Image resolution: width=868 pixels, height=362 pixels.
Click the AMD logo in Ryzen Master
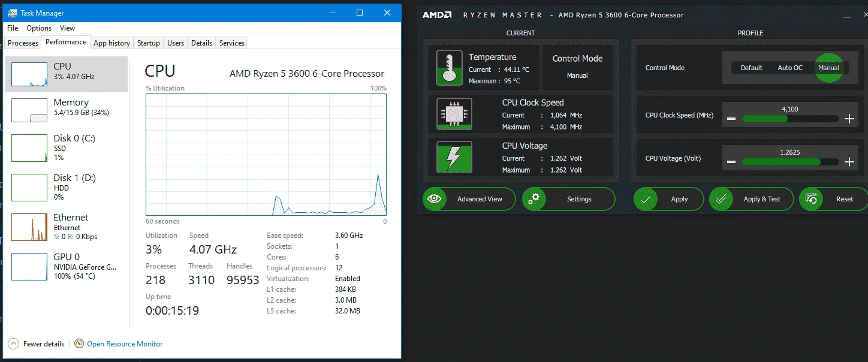[437, 15]
